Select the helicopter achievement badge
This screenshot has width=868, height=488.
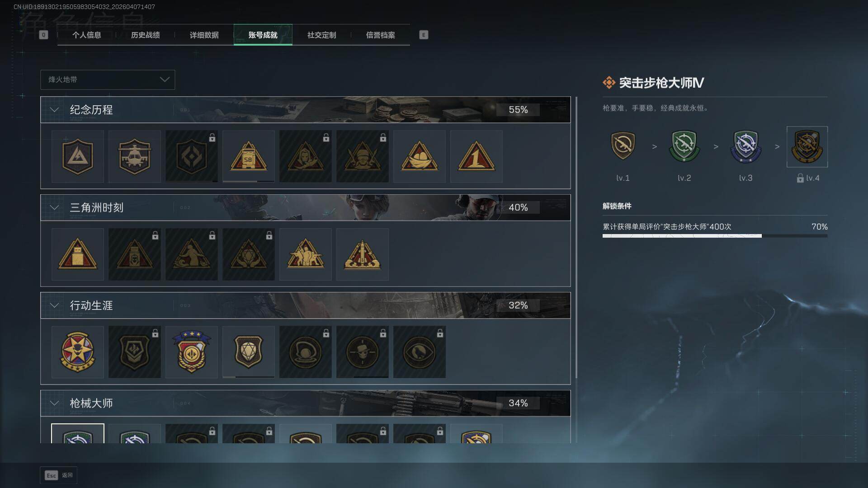(134, 156)
